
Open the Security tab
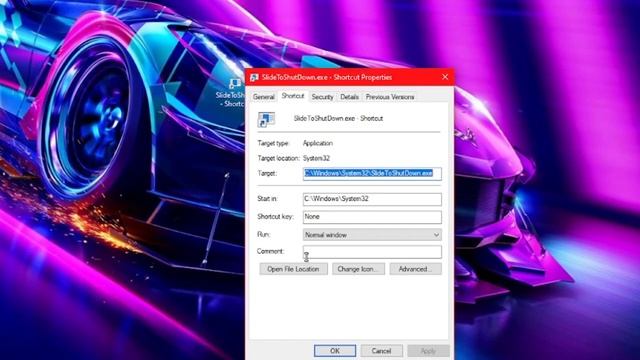coord(322,97)
